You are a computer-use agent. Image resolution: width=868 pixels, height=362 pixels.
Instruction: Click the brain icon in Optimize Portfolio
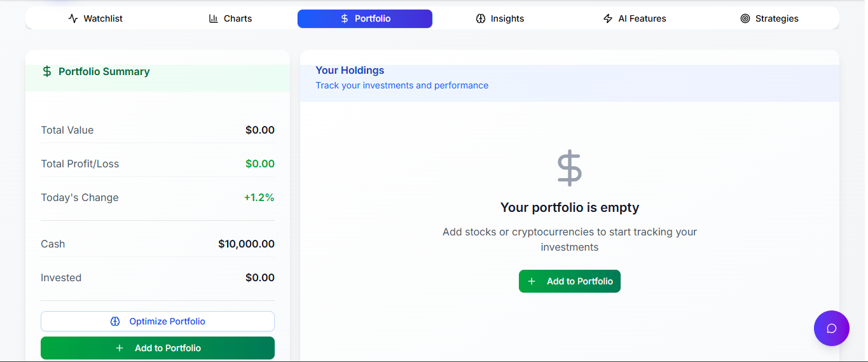pyautogui.click(x=115, y=321)
